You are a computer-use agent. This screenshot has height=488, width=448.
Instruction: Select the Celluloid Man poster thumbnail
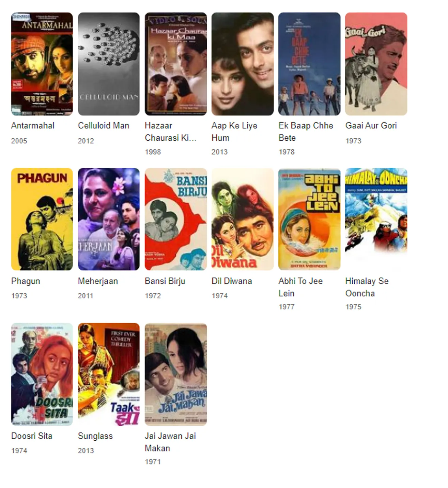tap(109, 64)
